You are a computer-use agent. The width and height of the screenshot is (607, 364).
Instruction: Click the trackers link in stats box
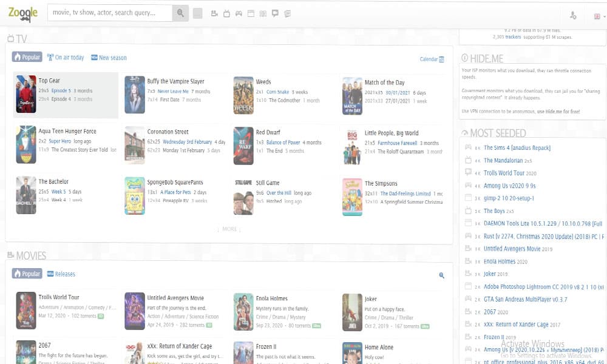(513, 37)
